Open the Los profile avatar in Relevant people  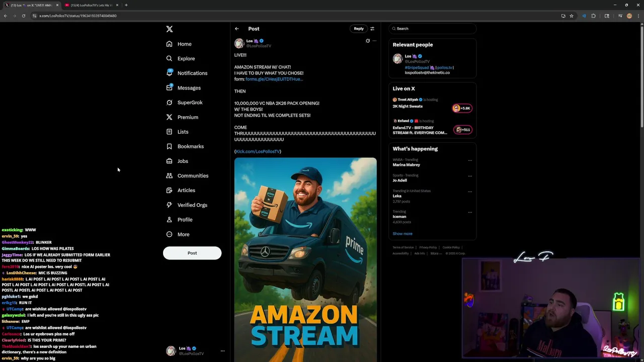pyautogui.click(x=398, y=59)
